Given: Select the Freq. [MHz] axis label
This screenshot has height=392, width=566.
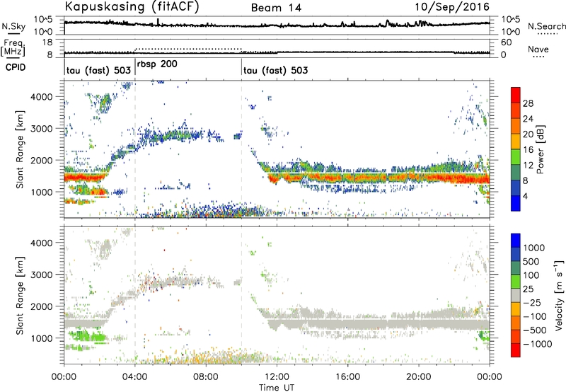Looking at the screenshot, I should 13,47.
